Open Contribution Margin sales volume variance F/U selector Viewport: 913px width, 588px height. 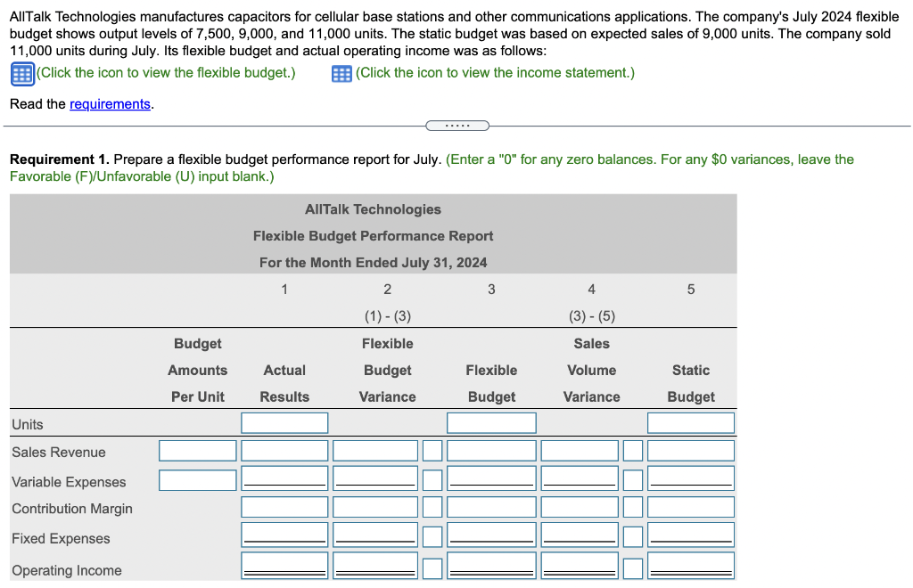point(633,508)
